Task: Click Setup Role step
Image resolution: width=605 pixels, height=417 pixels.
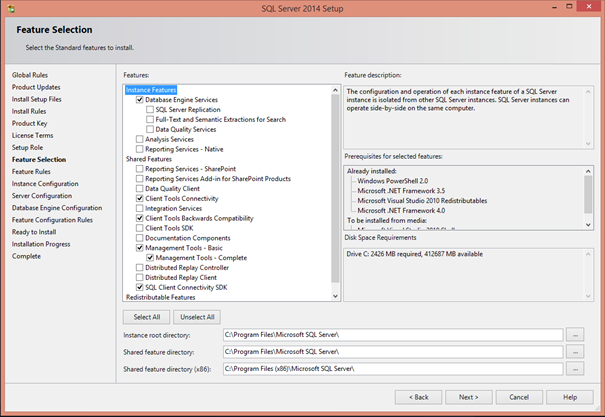Action: 27,147
